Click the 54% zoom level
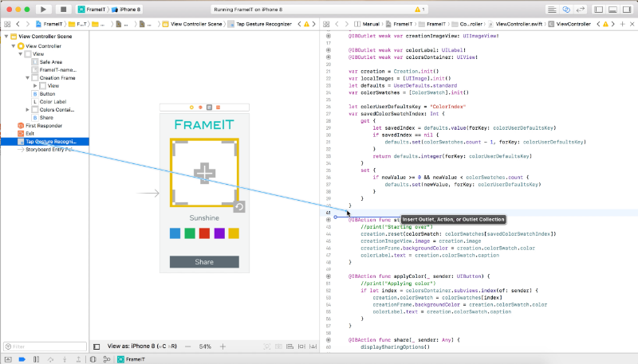This screenshot has width=638, height=364. point(205,346)
